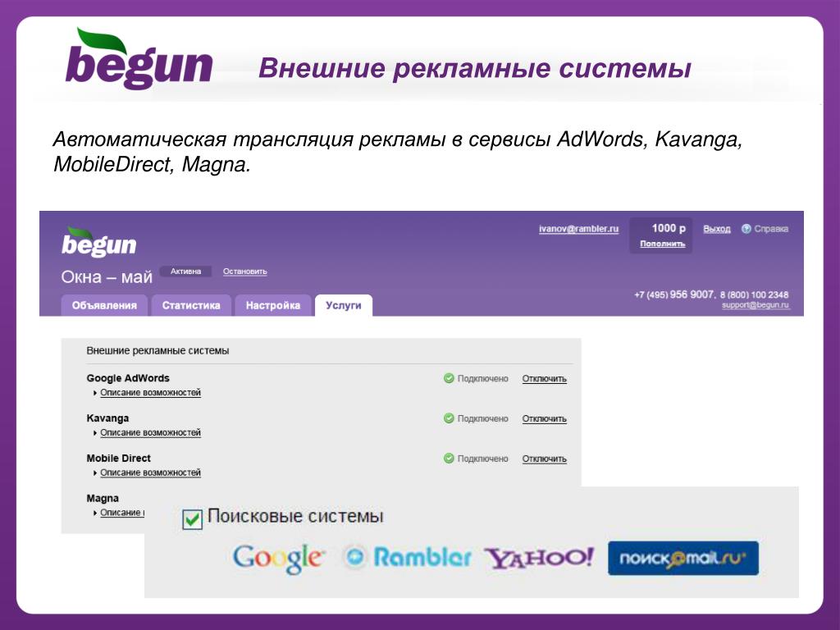Click the green connected icon for Mobile Direct

[x=449, y=459]
